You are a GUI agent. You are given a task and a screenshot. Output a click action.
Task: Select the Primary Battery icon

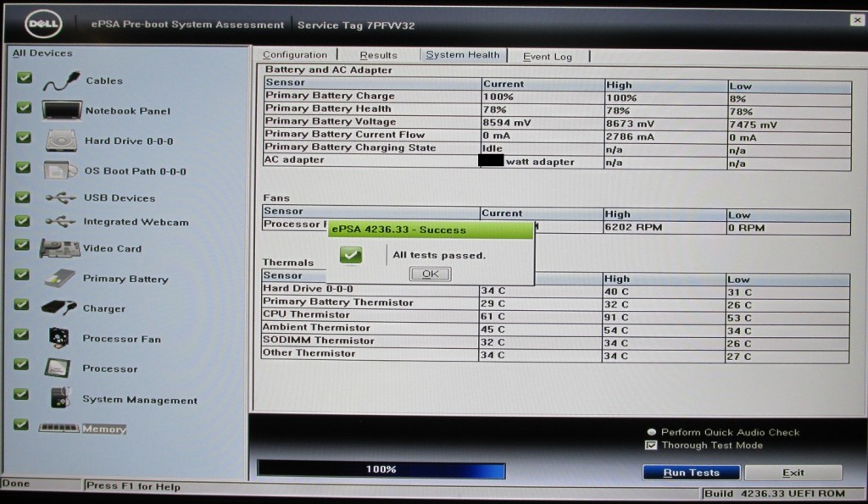tap(60, 278)
